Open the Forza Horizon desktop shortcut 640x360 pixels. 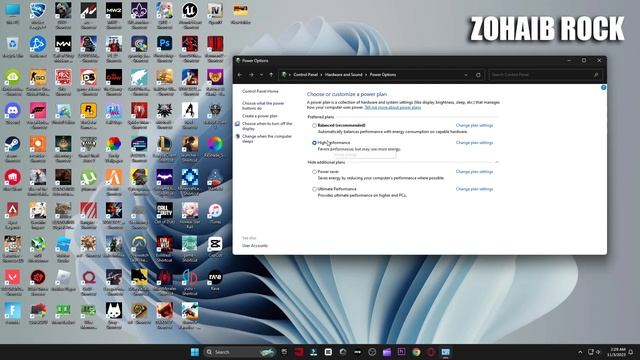(x=38, y=114)
